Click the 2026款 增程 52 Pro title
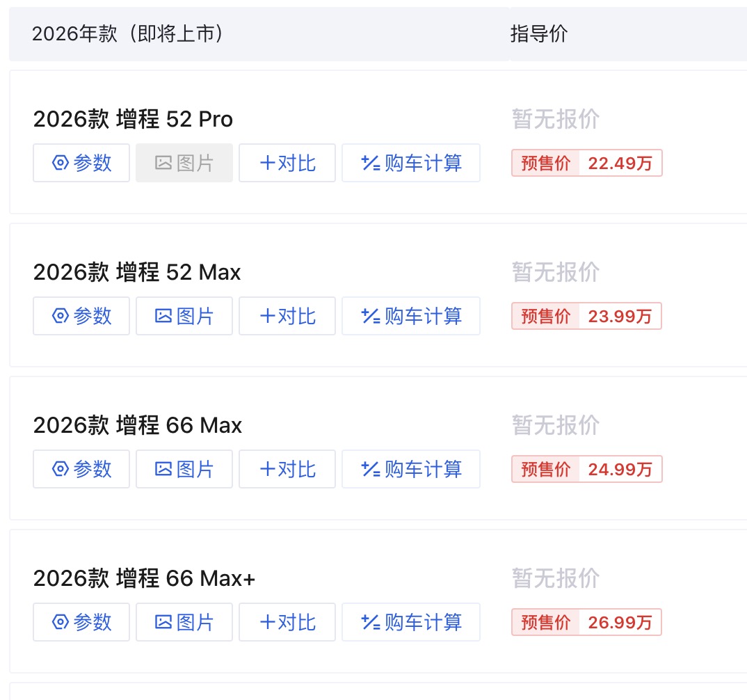747x700 pixels. [133, 119]
